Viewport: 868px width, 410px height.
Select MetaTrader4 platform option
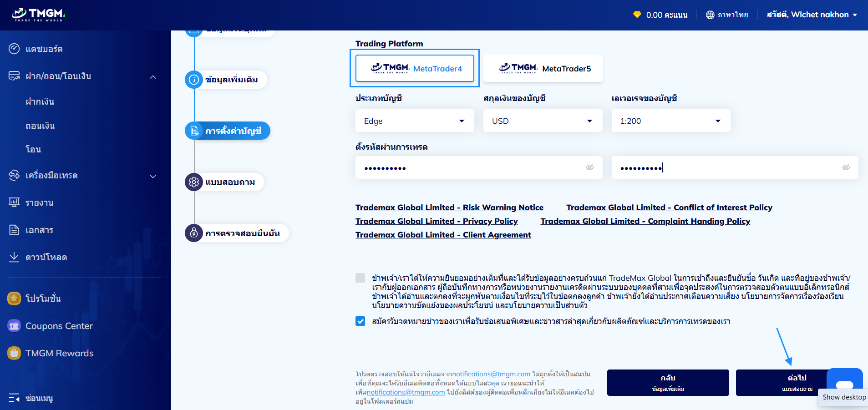[x=415, y=68]
